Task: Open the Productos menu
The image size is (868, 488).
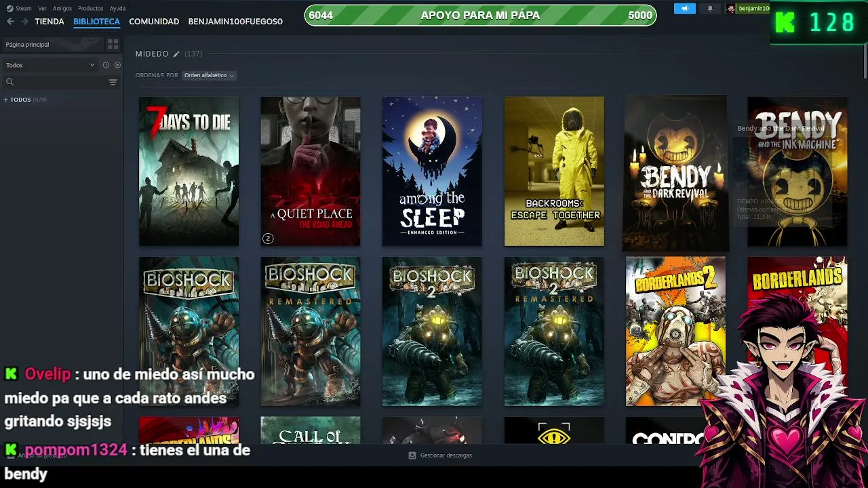Action: pyautogui.click(x=91, y=8)
